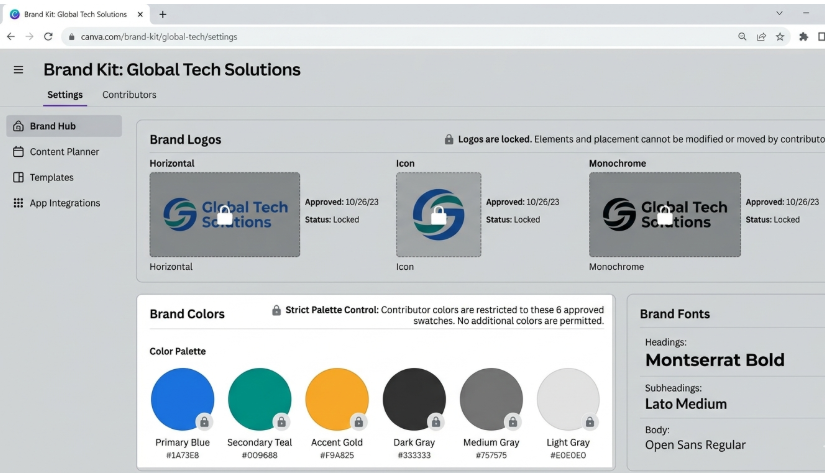The width and height of the screenshot is (825, 473).
Task: Click the Brand Logos section heading
Action: [185, 140]
